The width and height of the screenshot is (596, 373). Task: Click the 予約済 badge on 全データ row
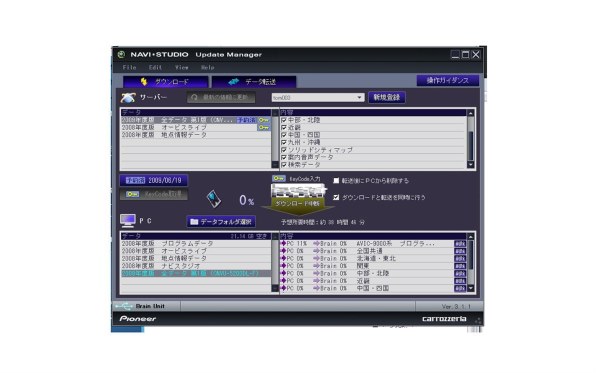(x=247, y=120)
